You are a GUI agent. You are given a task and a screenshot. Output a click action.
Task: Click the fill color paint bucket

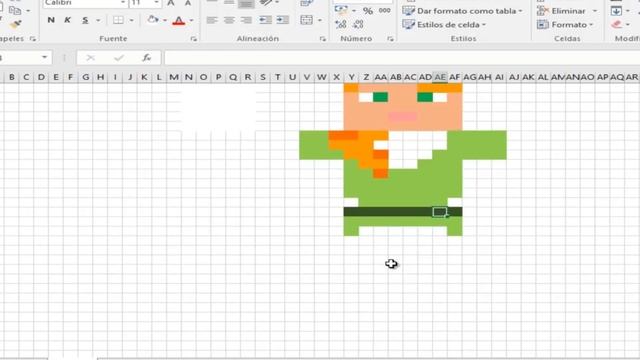(x=153, y=20)
